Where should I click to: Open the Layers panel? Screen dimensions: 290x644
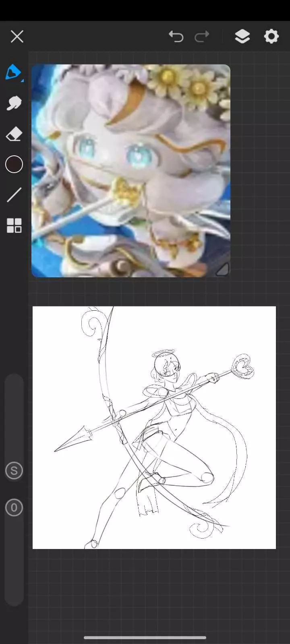click(x=242, y=37)
